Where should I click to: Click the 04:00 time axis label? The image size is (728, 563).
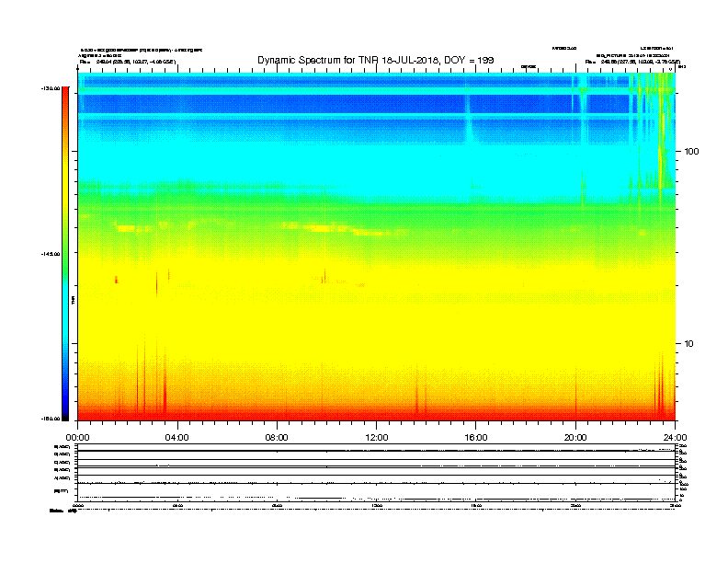[x=177, y=438]
